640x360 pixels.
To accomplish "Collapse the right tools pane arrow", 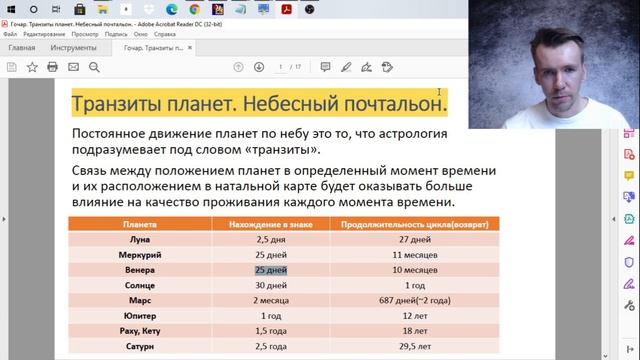I will [x=613, y=219].
